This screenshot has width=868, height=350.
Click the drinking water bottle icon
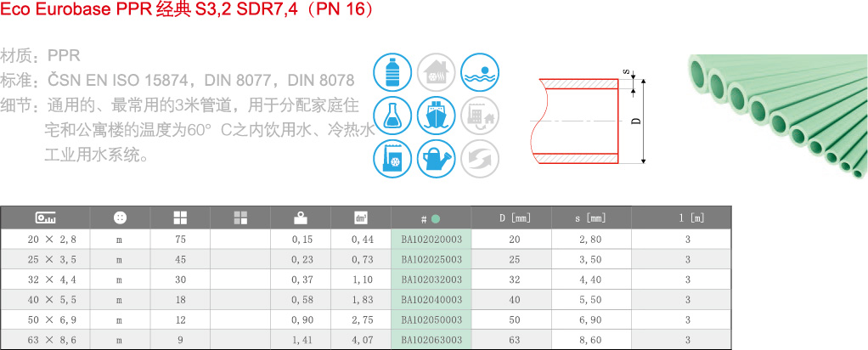pos(392,72)
